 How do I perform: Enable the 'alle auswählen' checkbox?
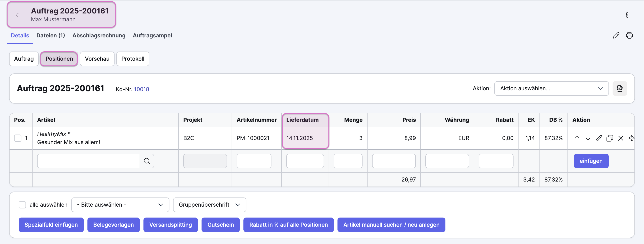tap(22, 205)
